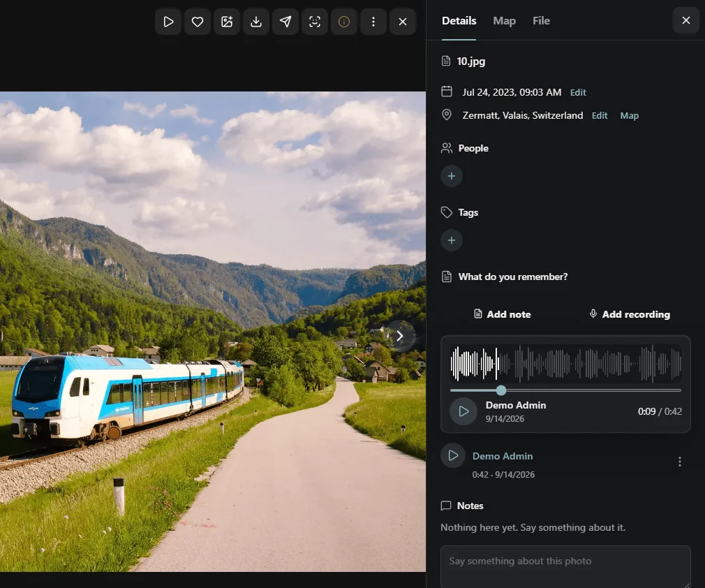Toggle the info panel icon

pos(344,22)
